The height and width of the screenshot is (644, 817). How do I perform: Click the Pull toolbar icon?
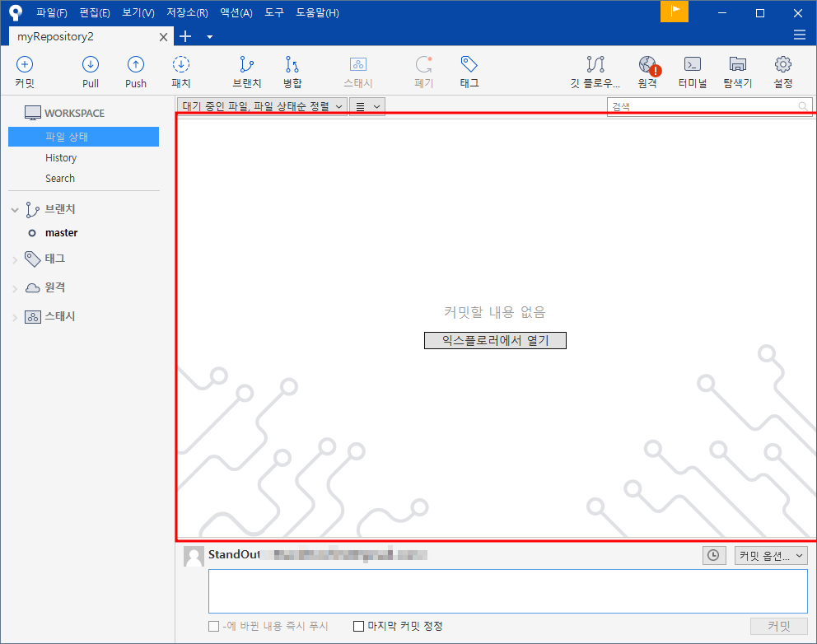[x=90, y=64]
